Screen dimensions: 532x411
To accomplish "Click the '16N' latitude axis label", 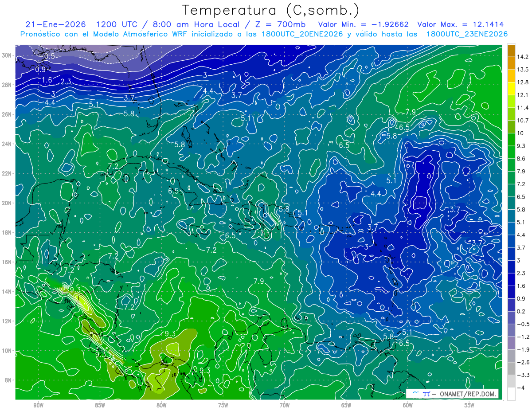I will coord(8,262).
